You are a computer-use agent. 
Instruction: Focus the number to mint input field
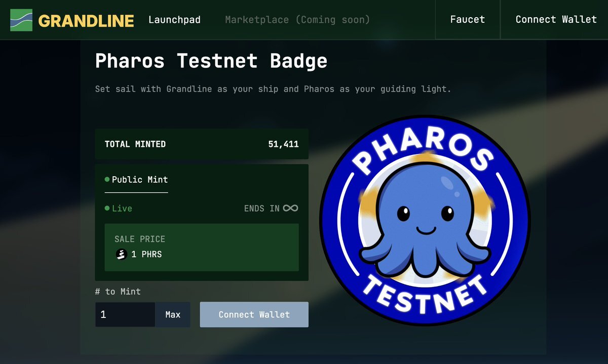(x=125, y=314)
